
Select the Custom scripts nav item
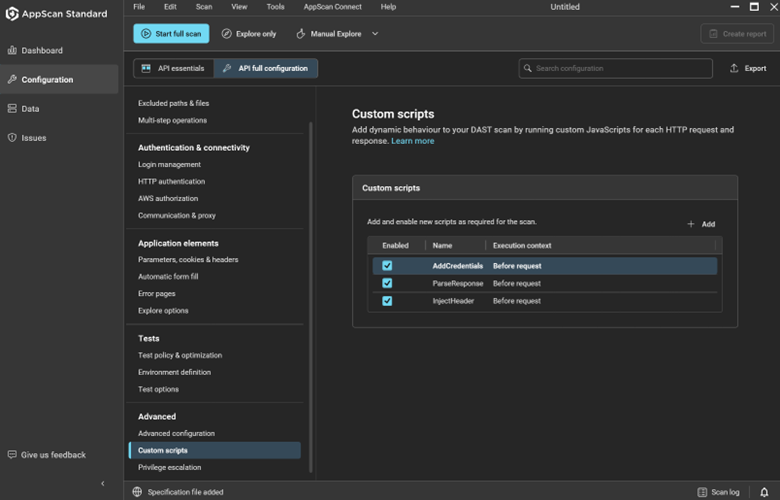click(x=214, y=450)
